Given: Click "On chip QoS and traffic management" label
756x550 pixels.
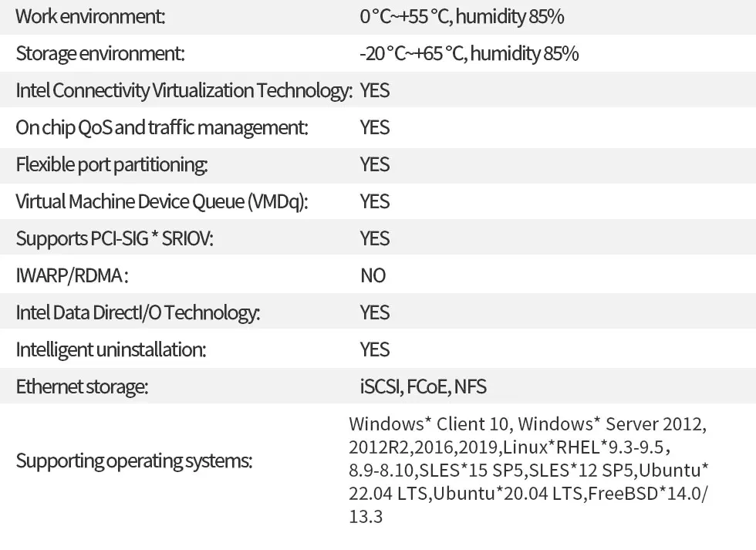Looking at the screenshot, I should coord(162,127).
